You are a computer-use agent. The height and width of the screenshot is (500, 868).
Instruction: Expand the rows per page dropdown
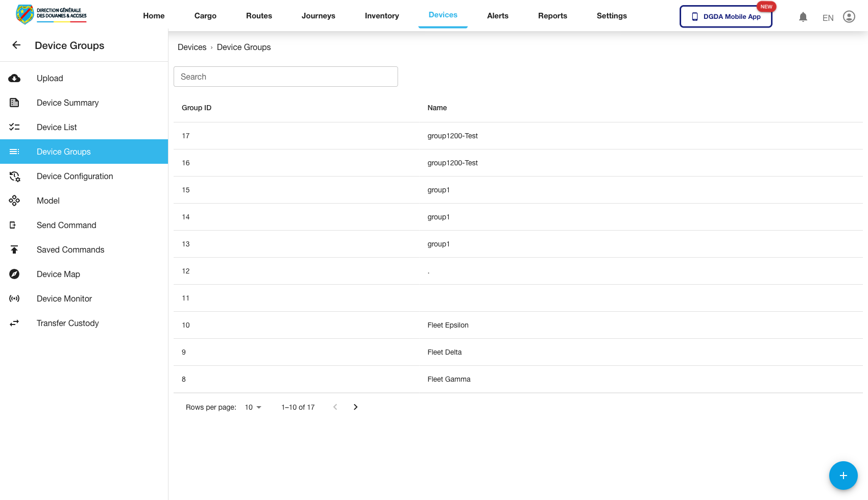[253, 407]
